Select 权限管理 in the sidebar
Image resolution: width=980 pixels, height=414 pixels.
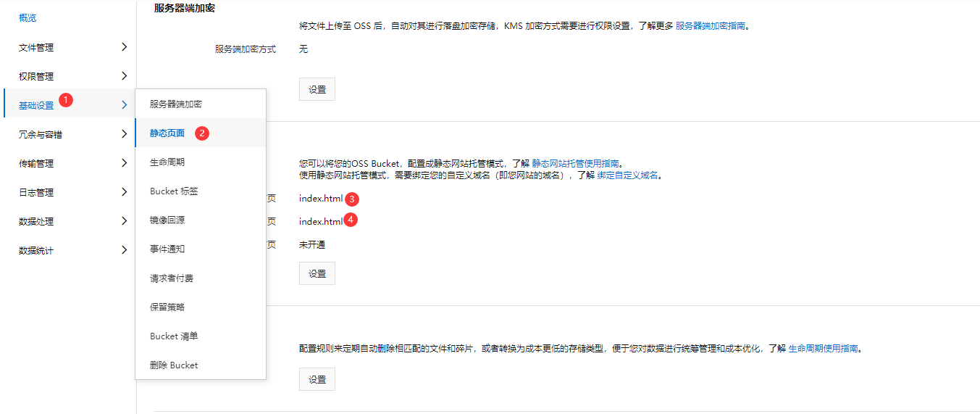36,77
